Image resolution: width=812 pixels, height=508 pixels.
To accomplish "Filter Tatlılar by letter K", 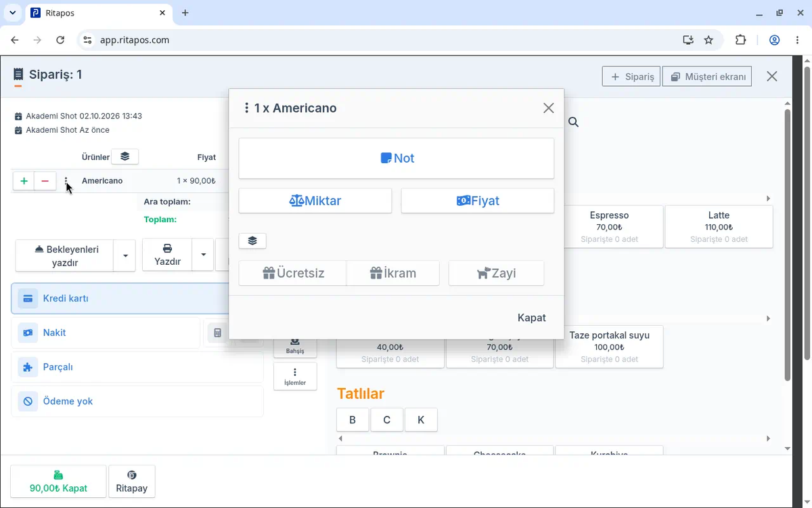I will click(x=421, y=420).
